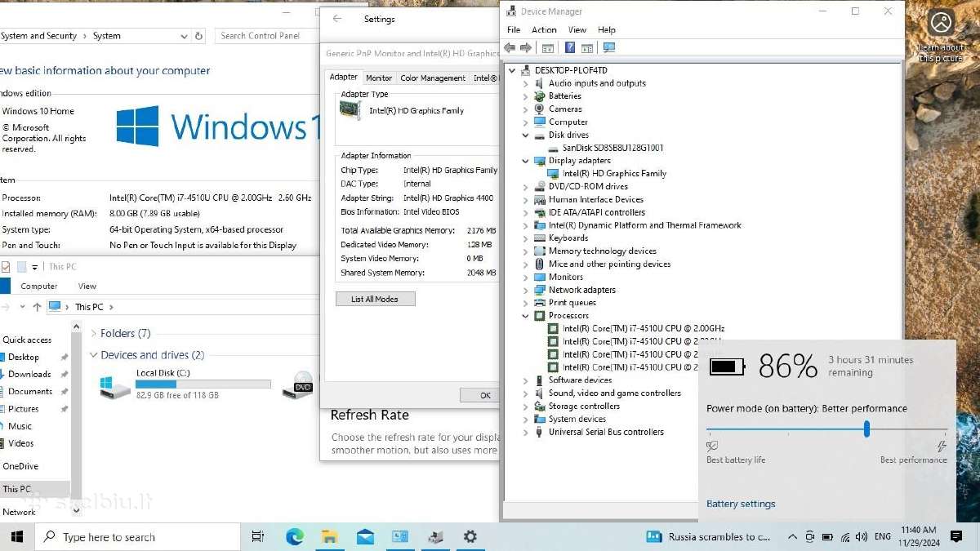Show hidden tray icons chevron
Screen dimensions: 980x551
(791, 537)
